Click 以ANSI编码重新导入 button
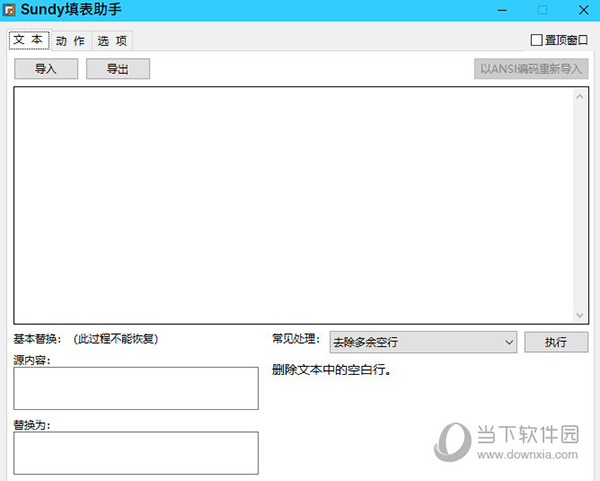Viewport: 600px width, 481px height. pyautogui.click(x=531, y=69)
